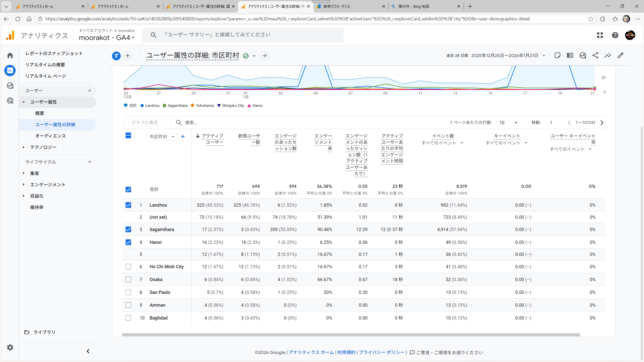The width and height of the screenshot is (644, 362).
Task: Open the compare data columns icon
Action: click(570, 56)
